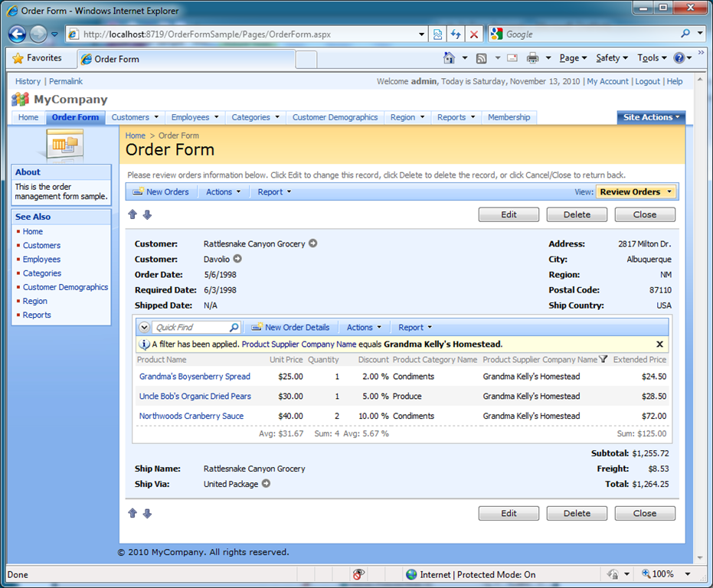Click the MyCompany logo icon
The width and height of the screenshot is (713, 588).
(20, 99)
